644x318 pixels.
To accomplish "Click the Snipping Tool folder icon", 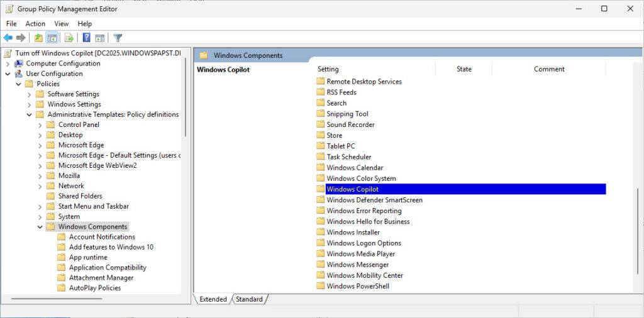I will (321, 114).
